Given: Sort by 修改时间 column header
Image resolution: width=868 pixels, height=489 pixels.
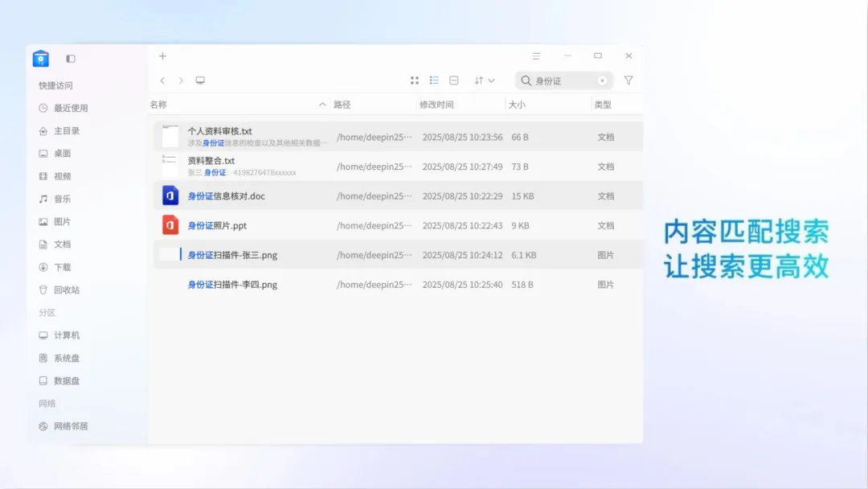Looking at the screenshot, I should pyautogui.click(x=436, y=105).
